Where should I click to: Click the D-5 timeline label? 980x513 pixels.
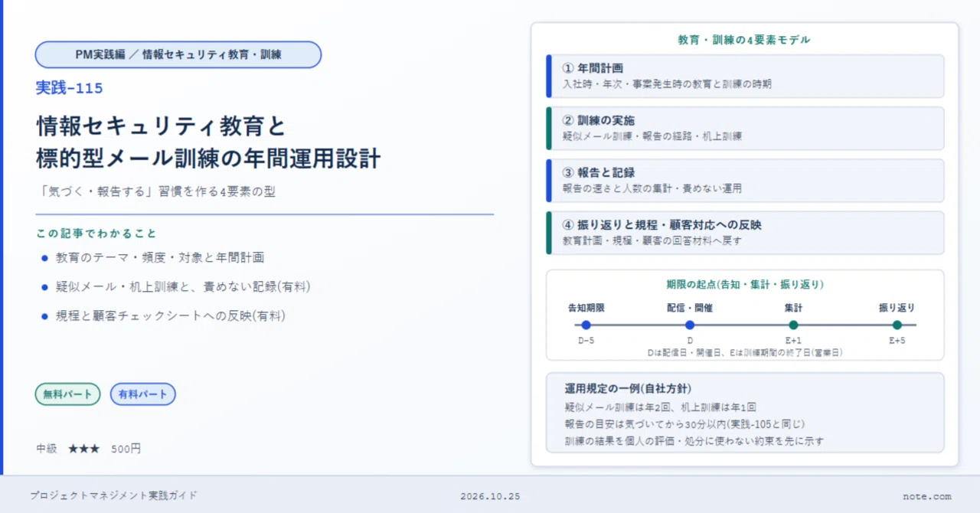[x=586, y=340]
